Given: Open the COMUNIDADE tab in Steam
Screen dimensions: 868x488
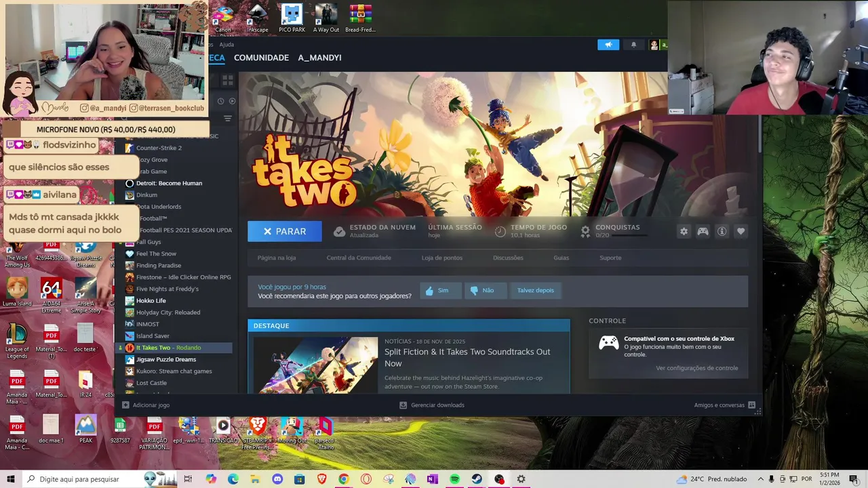Looking at the screenshot, I should (261, 58).
